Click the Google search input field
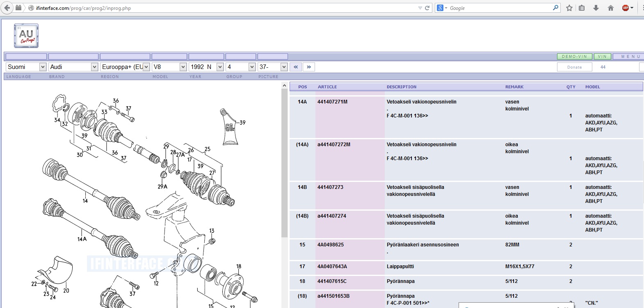Viewport: 644px width, 308px height. 500,8
